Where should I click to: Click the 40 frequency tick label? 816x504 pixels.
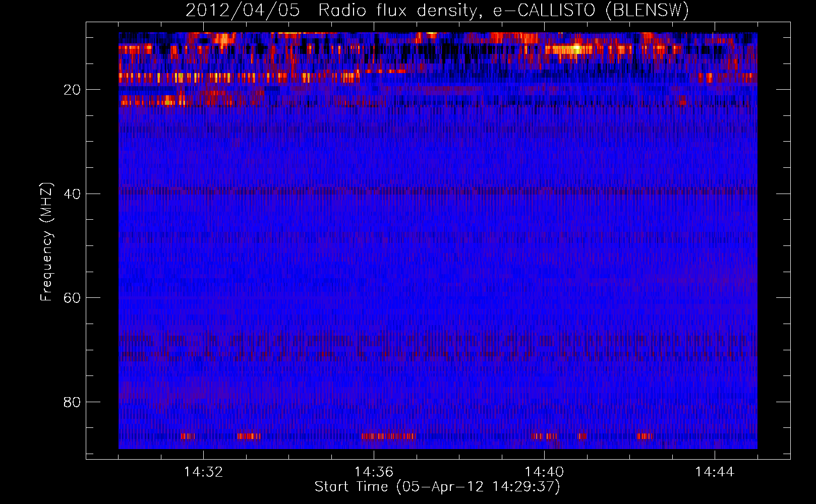point(73,194)
